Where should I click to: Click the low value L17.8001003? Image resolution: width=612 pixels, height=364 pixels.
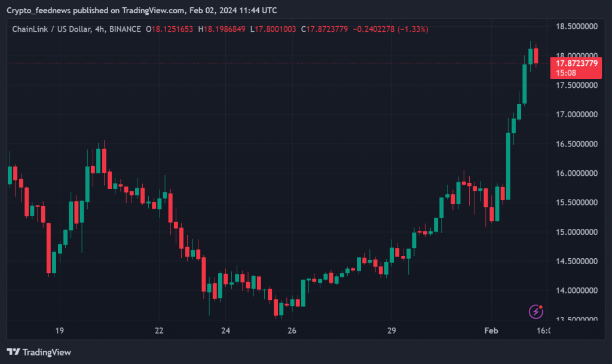point(273,29)
